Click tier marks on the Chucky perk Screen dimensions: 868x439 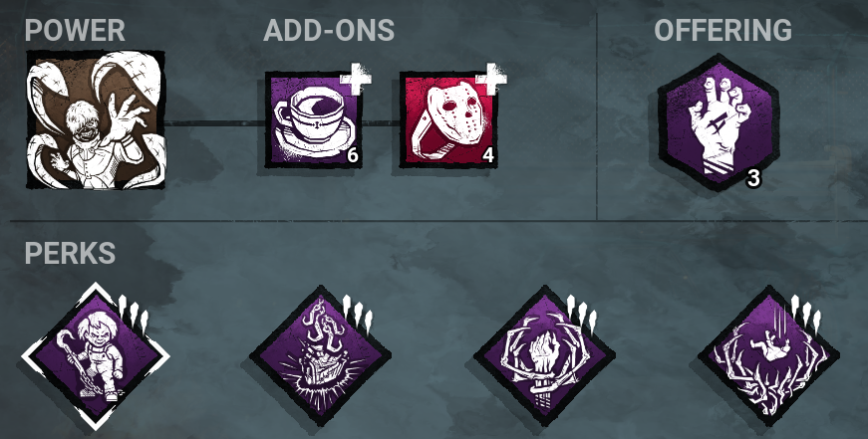[134, 313]
